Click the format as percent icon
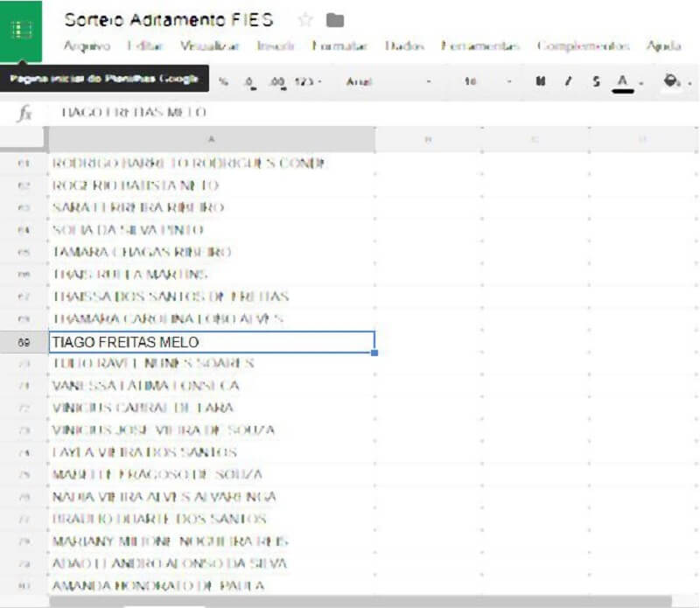The image size is (700, 608). 224,81
